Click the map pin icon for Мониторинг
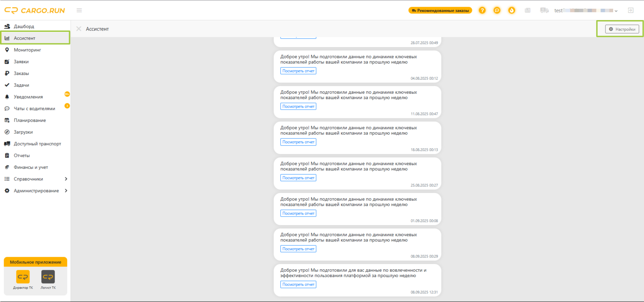Viewport: 644px width, 302px height. (x=7, y=50)
